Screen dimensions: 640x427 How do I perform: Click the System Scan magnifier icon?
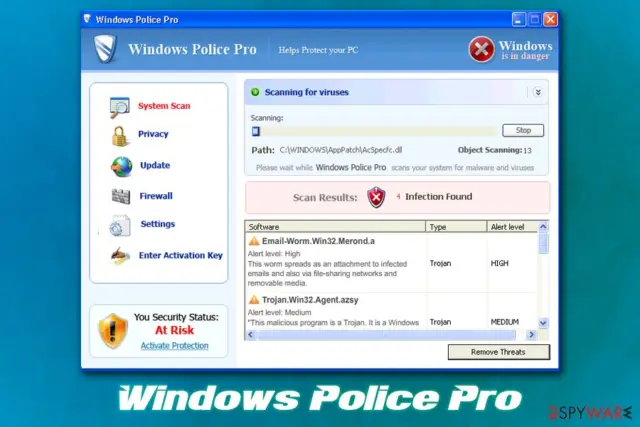tap(119, 107)
